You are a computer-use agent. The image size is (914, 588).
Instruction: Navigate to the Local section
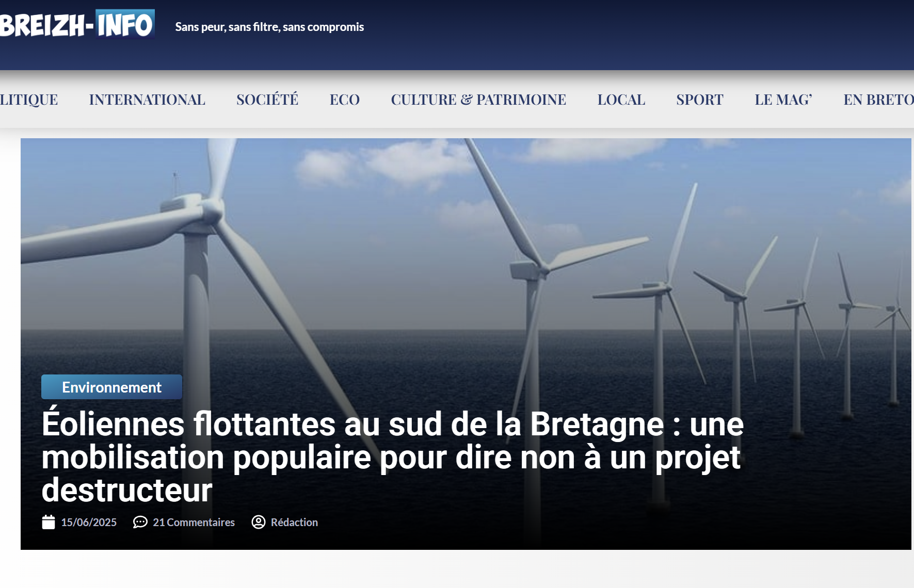click(621, 100)
